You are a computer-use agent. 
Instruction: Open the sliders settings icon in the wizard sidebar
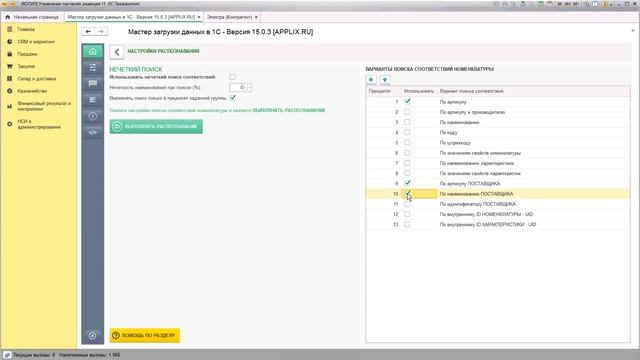[93, 67]
